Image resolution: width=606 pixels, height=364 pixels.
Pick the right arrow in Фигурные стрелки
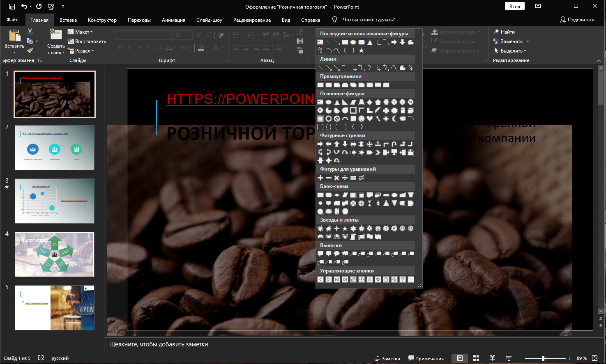pos(320,144)
